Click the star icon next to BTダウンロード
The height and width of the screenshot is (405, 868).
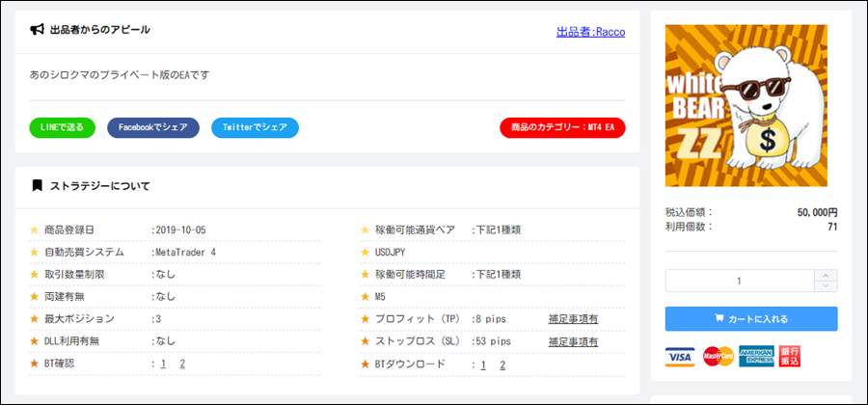[365, 364]
